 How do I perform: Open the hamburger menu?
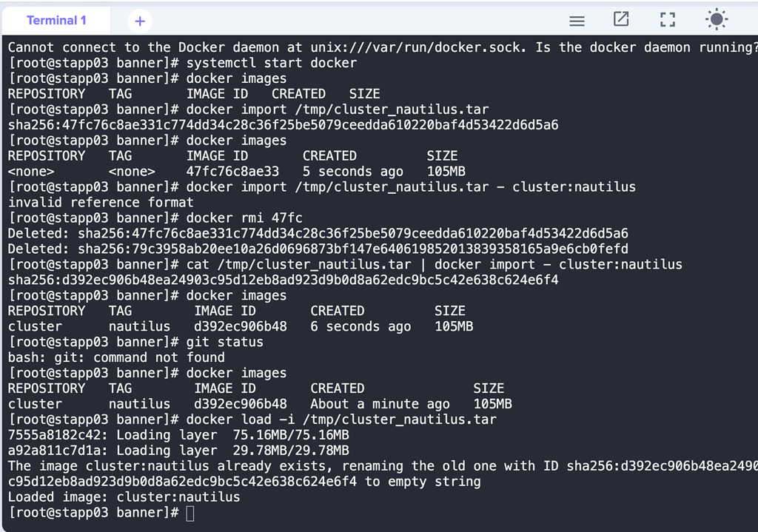tap(577, 21)
